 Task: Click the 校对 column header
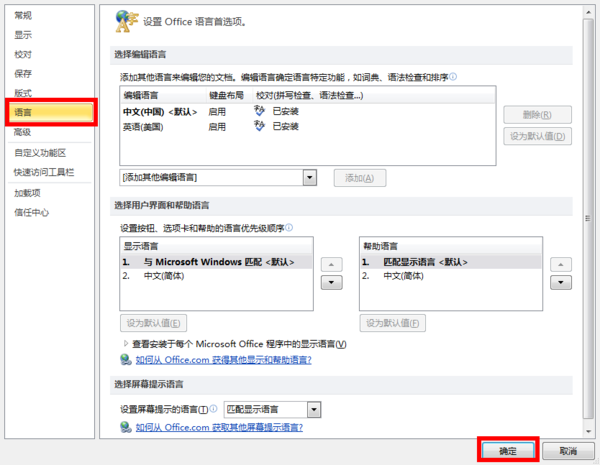[374, 95]
